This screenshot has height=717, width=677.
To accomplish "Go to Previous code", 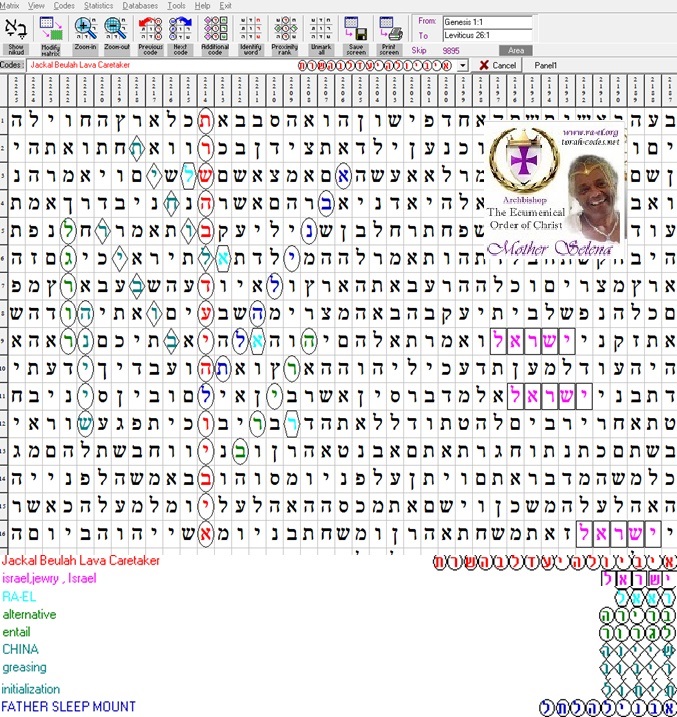I will (x=150, y=35).
